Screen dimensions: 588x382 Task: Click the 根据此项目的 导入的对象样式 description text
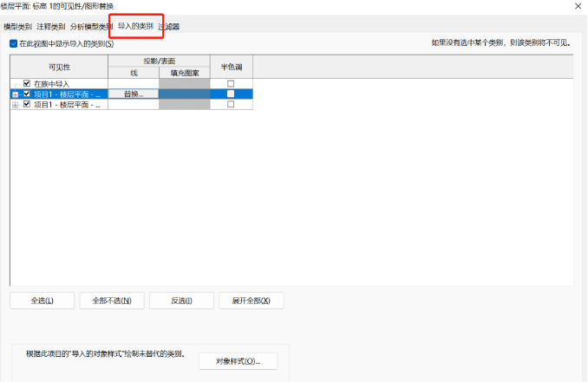(x=106, y=354)
